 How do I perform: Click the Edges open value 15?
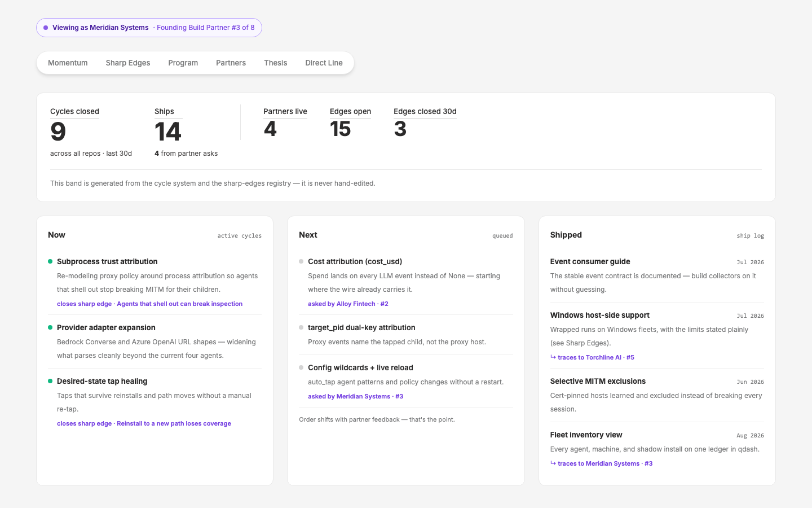click(x=341, y=129)
